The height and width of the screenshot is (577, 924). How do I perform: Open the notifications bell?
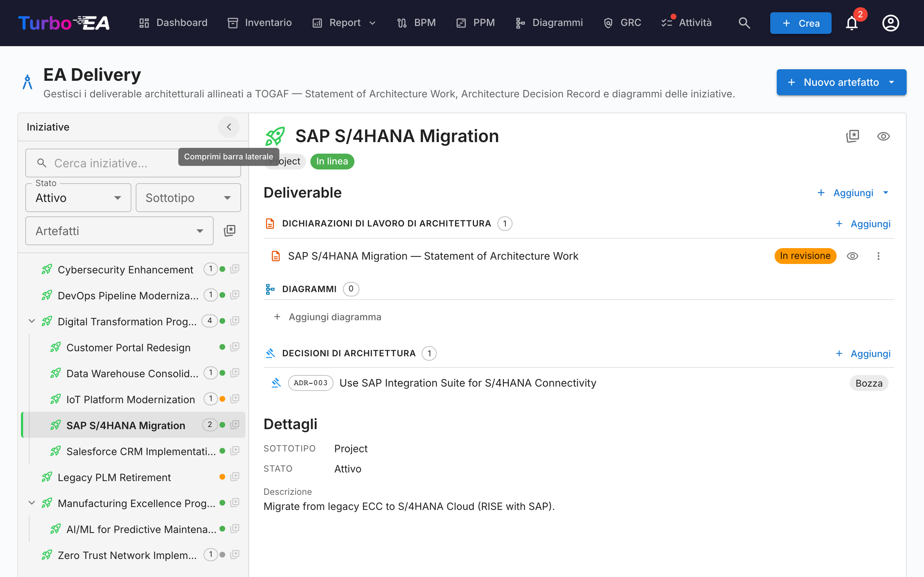[x=851, y=23]
